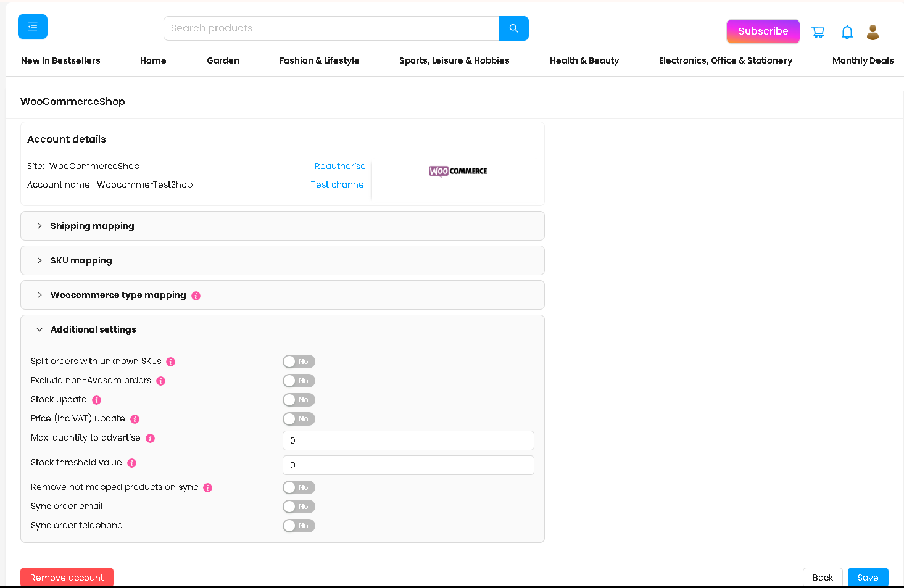Enable Split orders with unknown SKUs
Viewport: 904px width, 588px height.
click(x=299, y=362)
